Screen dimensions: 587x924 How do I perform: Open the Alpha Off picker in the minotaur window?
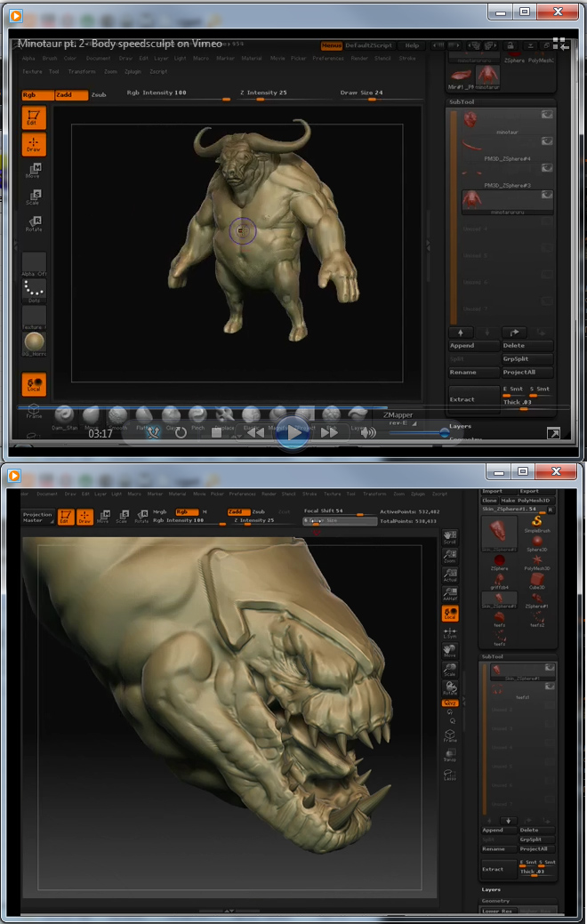pyautogui.click(x=34, y=264)
